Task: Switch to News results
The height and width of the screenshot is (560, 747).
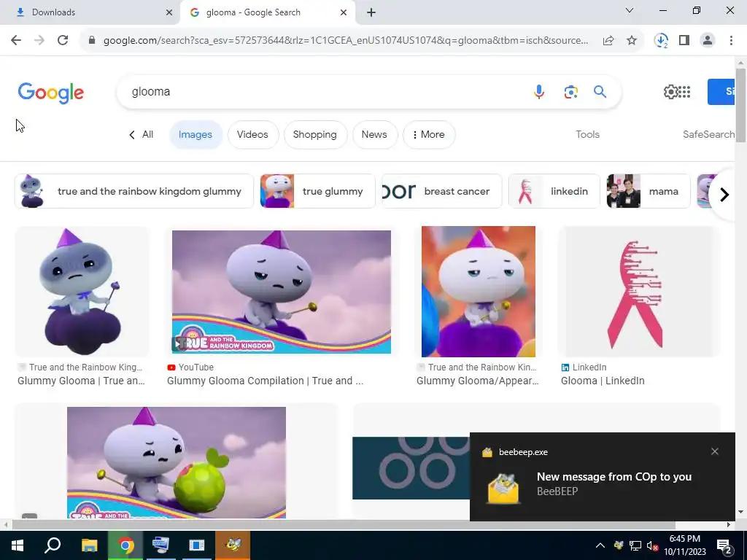Action: click(374, 135)
